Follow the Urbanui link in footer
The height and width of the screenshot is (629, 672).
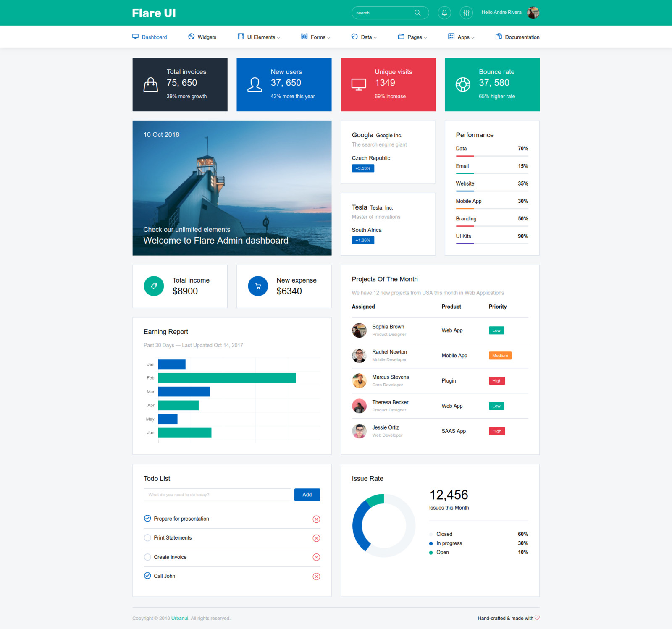[180, 618]
